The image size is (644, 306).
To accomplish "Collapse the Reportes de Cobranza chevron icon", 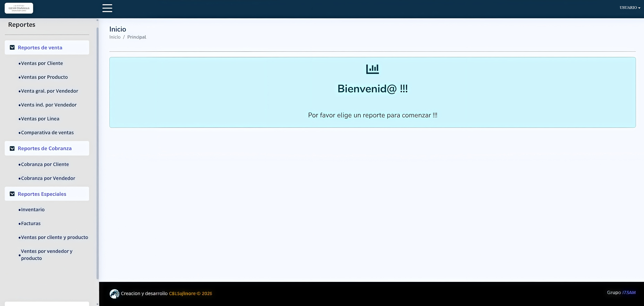I will coord(12,149).
